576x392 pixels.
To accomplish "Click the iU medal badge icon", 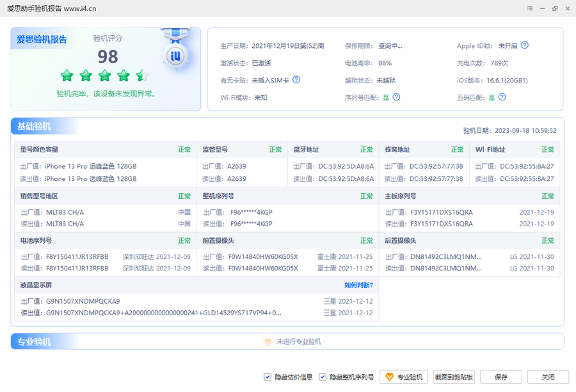I will pyautogui.click(x=175, y=56).
